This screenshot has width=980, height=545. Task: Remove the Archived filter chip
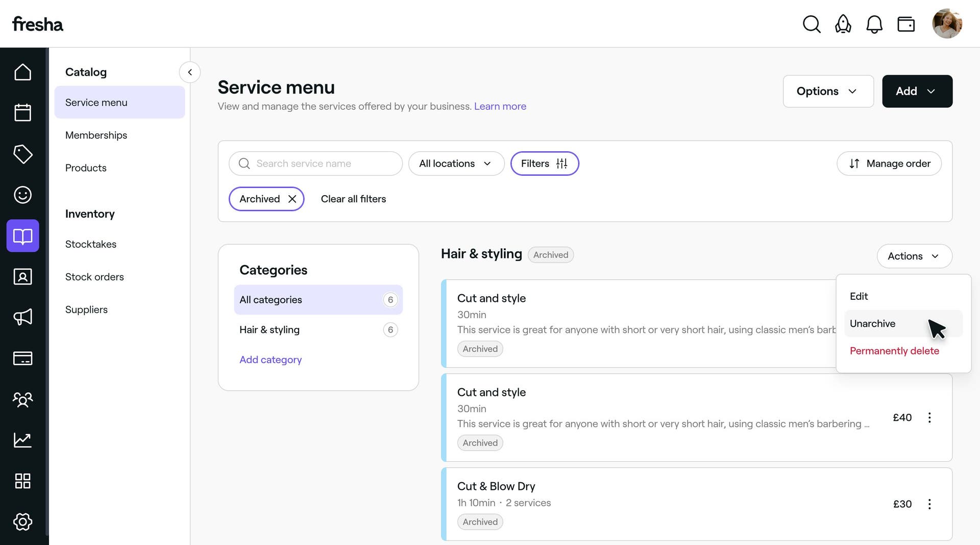click(292, 199)
